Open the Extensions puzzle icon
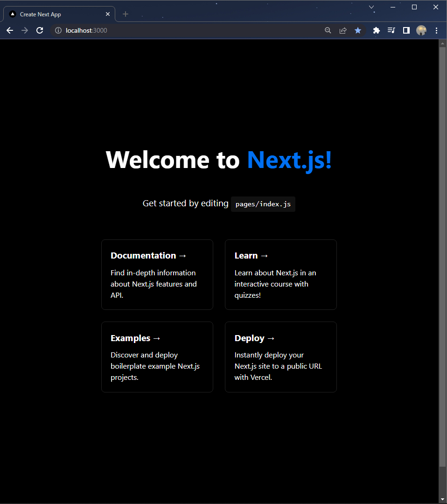 point(377,30)
